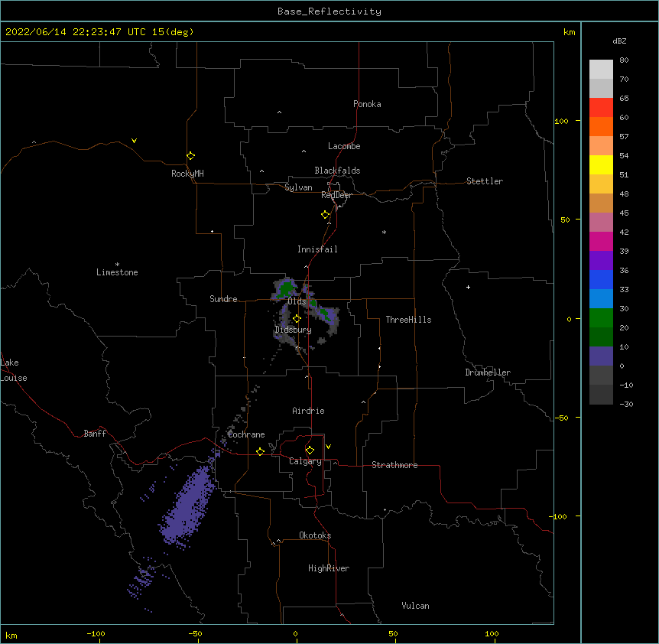659x644 pixels.
Task: Click the dBZ legend heading
Action: click(x=619, y=41)
